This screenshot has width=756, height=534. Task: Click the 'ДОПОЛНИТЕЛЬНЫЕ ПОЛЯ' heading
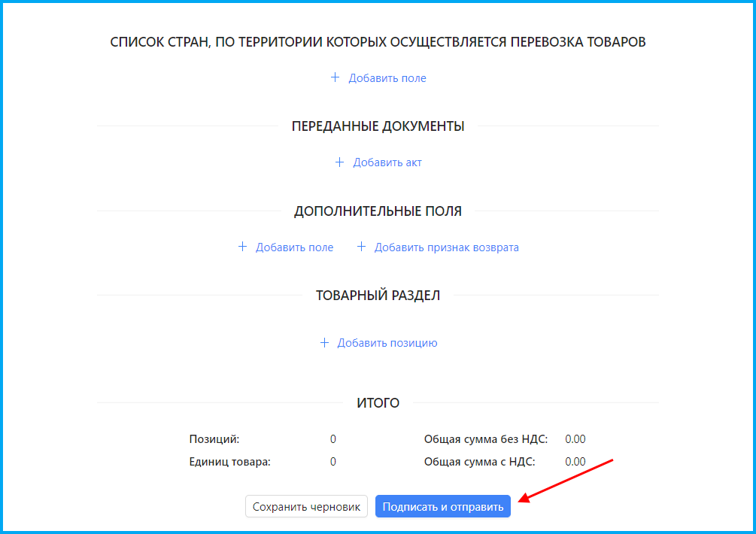point(378,211)
